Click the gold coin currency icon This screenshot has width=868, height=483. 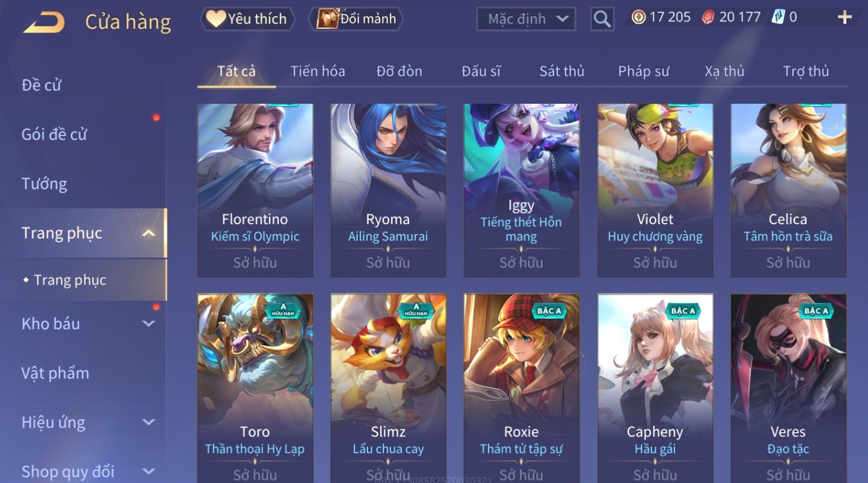click(638, 17)
